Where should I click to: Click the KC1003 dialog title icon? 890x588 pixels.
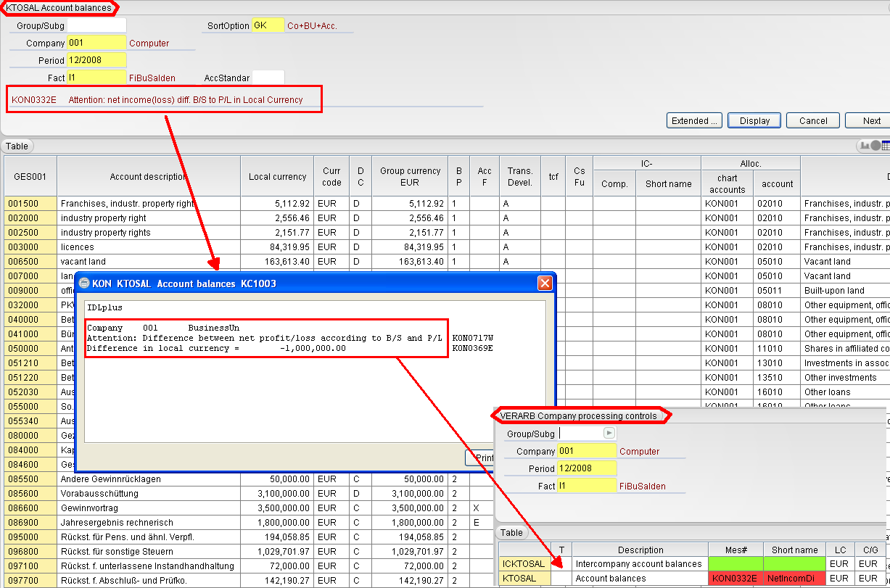pos(84,283)
